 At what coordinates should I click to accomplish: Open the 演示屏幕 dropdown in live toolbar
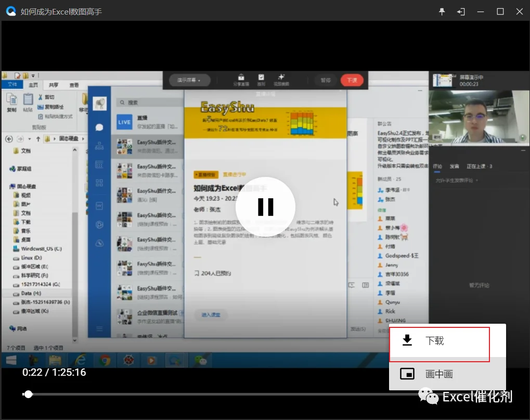(x=189, y=80)
